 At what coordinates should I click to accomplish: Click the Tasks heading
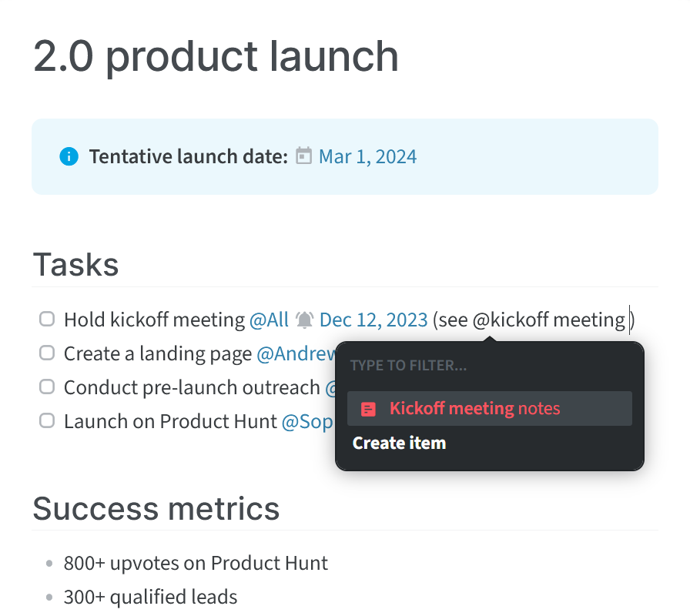click(75, 265)
